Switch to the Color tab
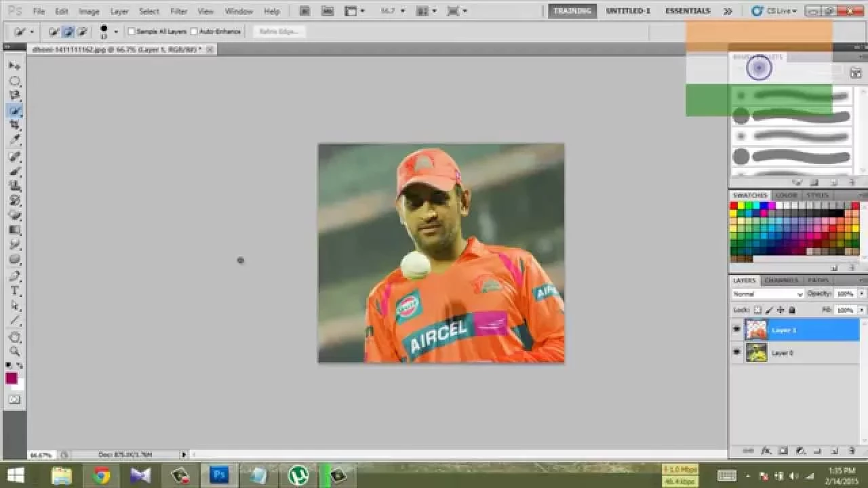The image size is (868, 488). 786,195
